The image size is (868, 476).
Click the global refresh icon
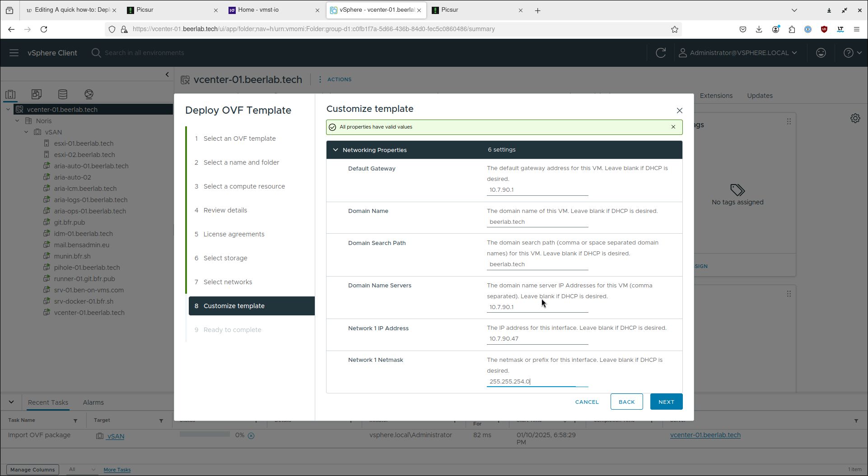pos(661,53)
